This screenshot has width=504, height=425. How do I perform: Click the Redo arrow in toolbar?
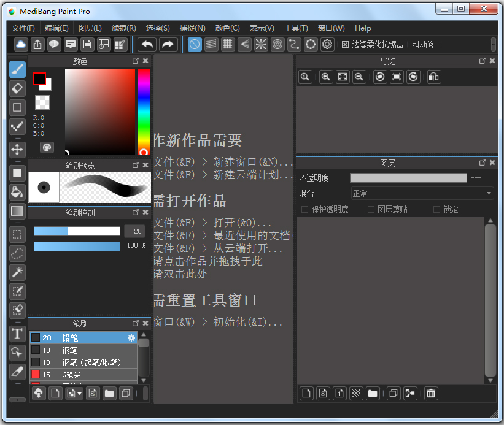(x=168, y=44)
